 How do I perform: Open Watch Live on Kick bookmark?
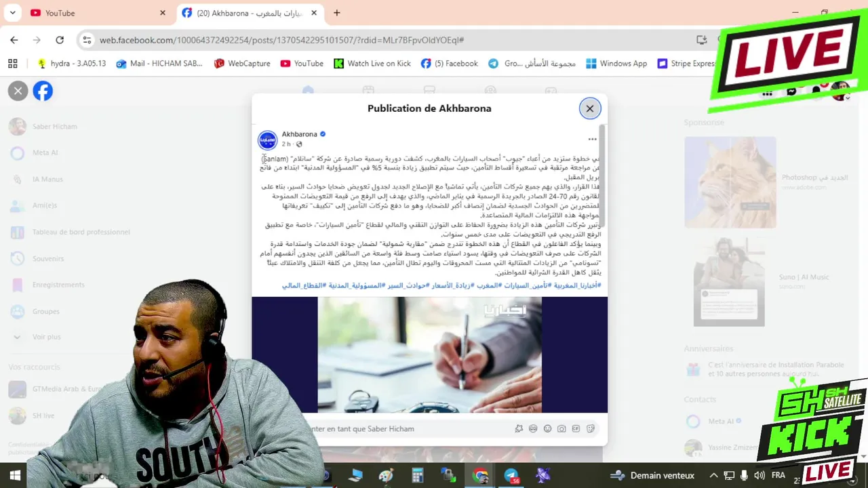point(372,64)
